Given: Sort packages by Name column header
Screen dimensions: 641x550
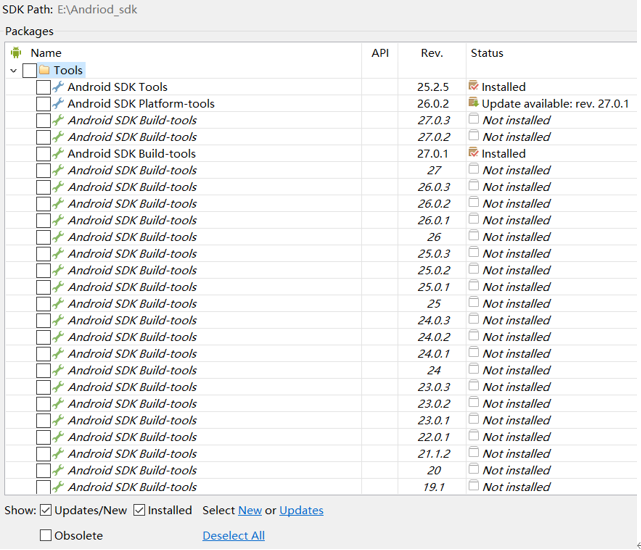Looking at the screenshot, I should [x=46, y=53].
